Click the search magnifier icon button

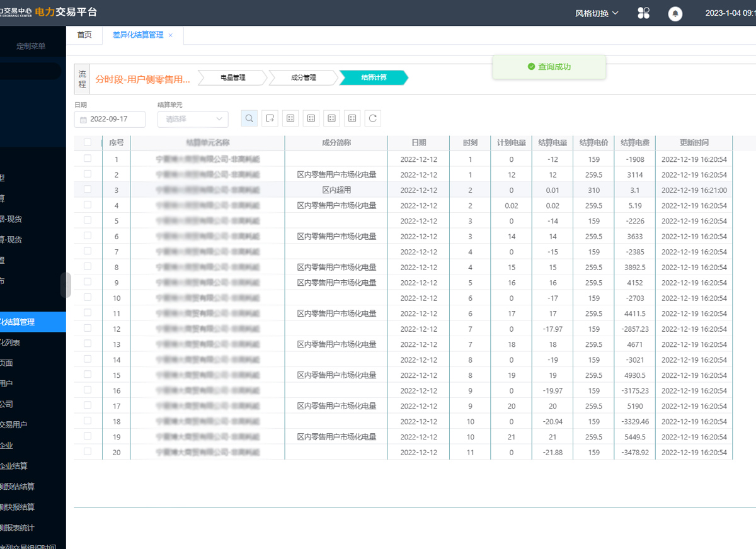pyautogui.click(x=249, y=118)
